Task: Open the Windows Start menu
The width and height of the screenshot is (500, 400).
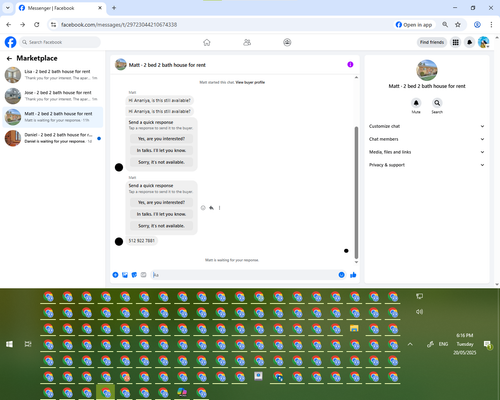Action: [9, 344]
